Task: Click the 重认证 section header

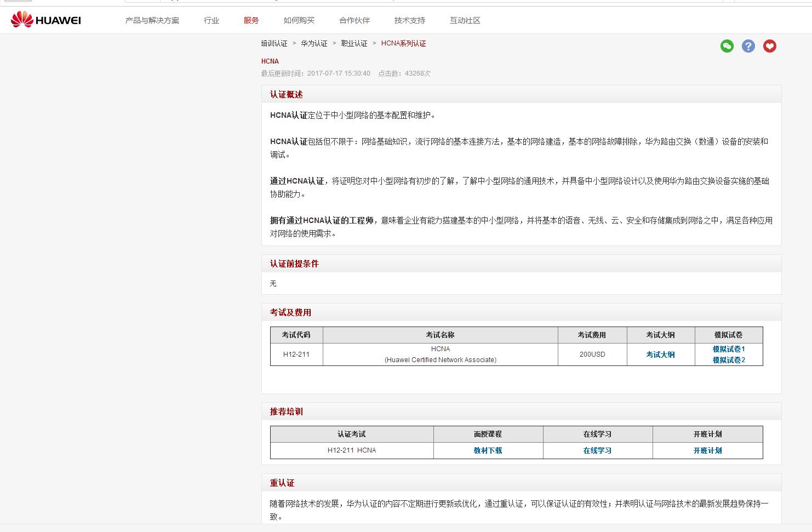Action: (522, 483)
